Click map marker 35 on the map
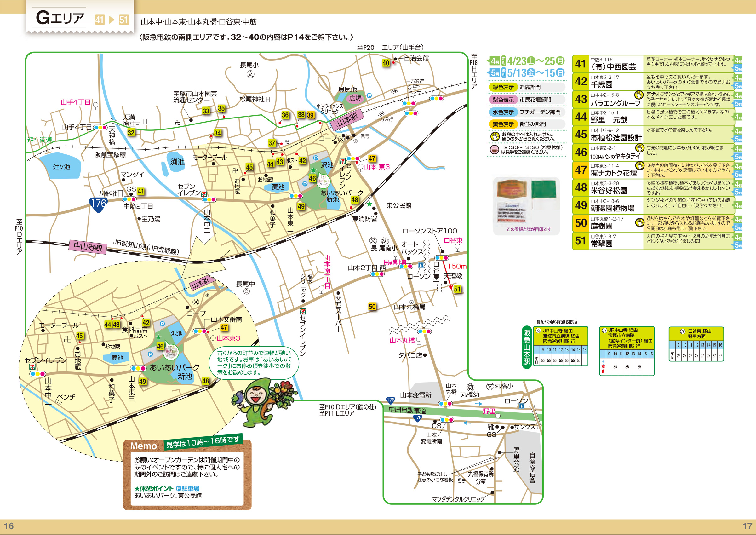The height and width of the screenshot is (535, 756). click(x=221, y=108)
